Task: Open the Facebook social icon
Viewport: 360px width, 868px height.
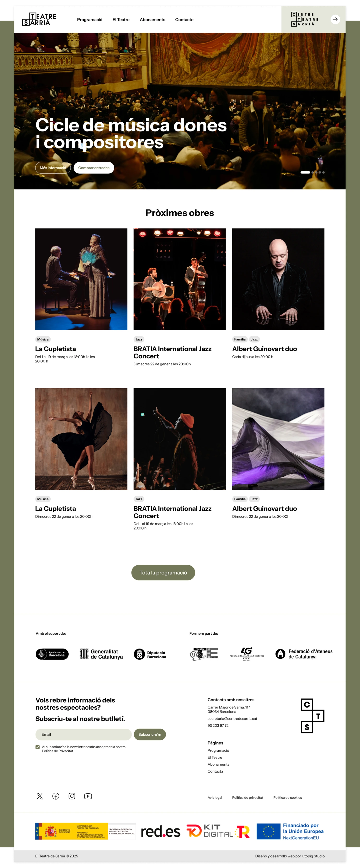Action: pos(56,796)
